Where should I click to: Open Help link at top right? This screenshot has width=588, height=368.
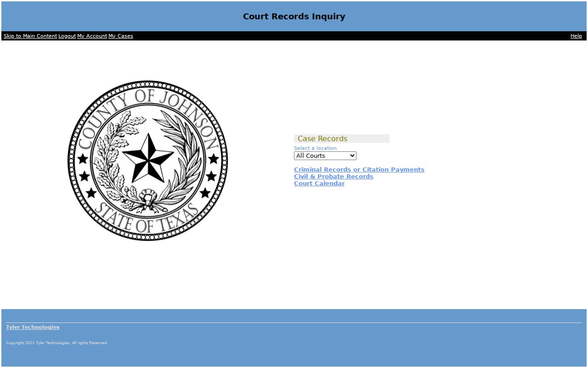(576, 36)
